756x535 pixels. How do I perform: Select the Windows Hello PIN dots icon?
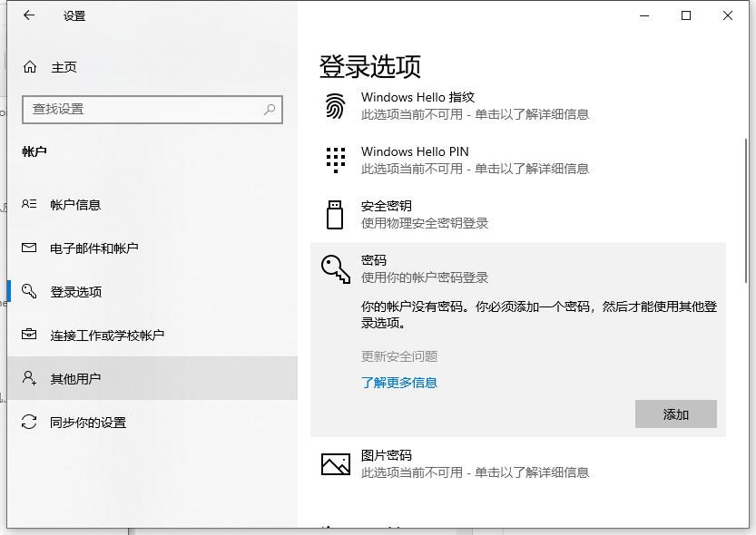(x=336, y=160)
